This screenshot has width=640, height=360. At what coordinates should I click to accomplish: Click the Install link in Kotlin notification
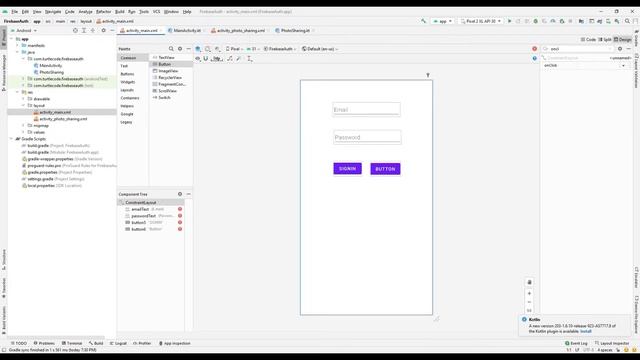pyautogui.click(x=586, y=331)
